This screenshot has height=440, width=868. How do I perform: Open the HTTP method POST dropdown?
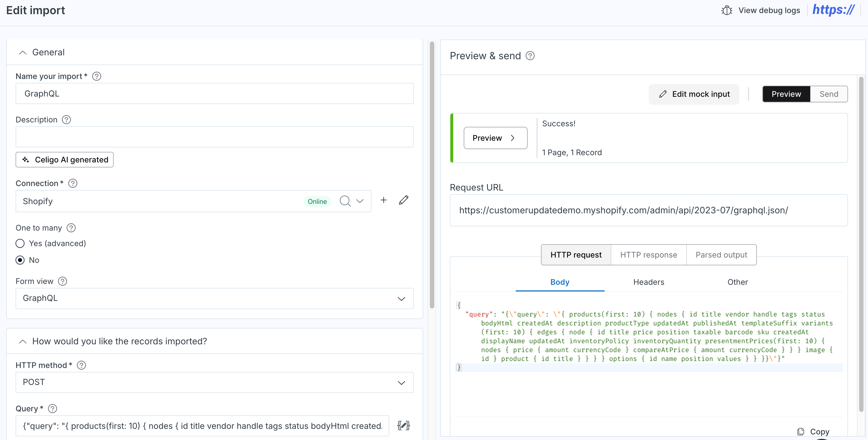pyautogui.click(x=214, y=382)
